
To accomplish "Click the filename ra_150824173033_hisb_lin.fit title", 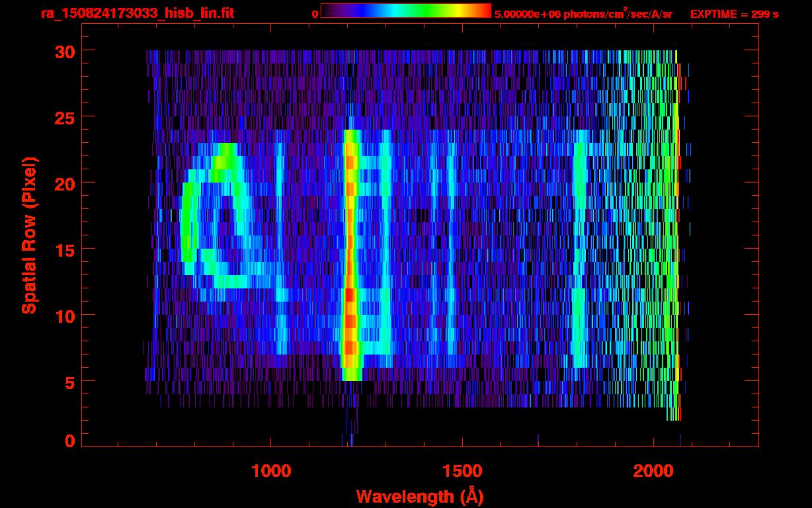I will [x=137, y=13].
